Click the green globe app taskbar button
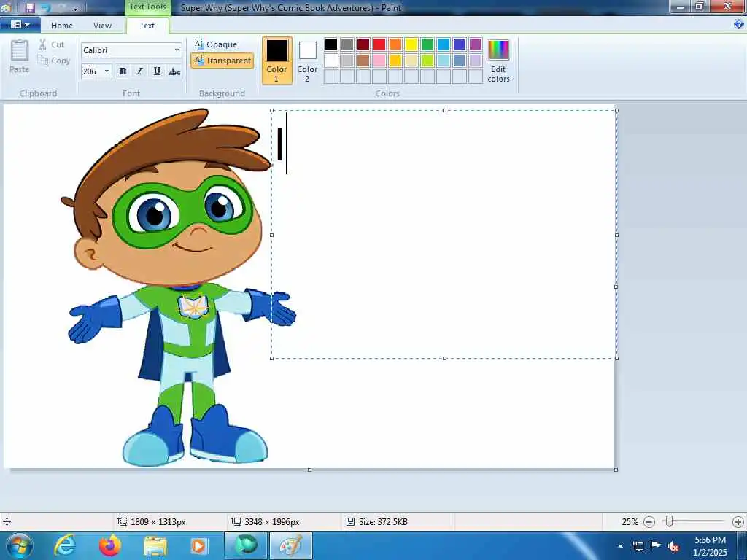 point(246,545)
